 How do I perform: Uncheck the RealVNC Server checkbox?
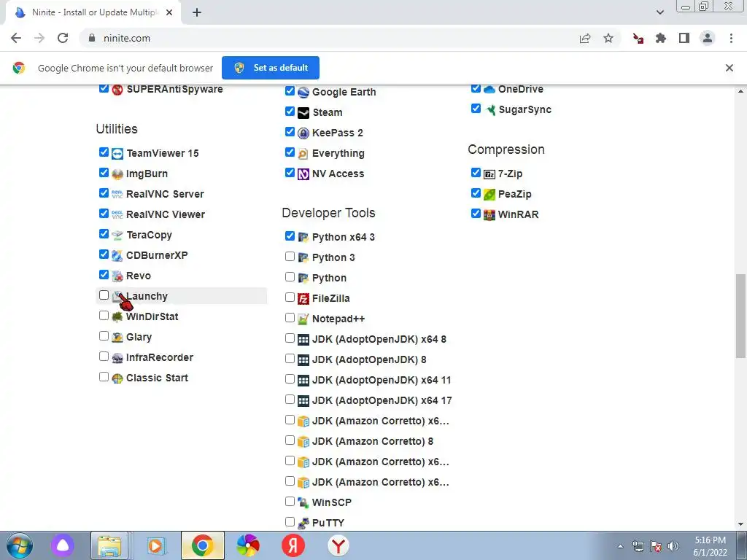point(104,192)
